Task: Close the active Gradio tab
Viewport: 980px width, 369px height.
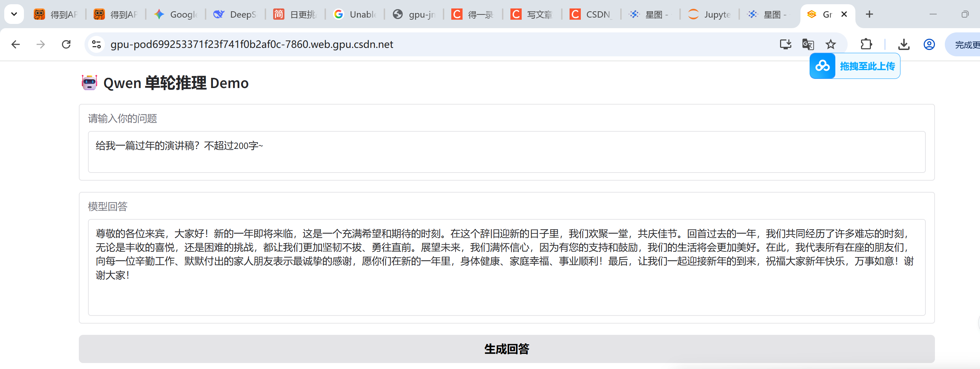Action: [844, 14]
